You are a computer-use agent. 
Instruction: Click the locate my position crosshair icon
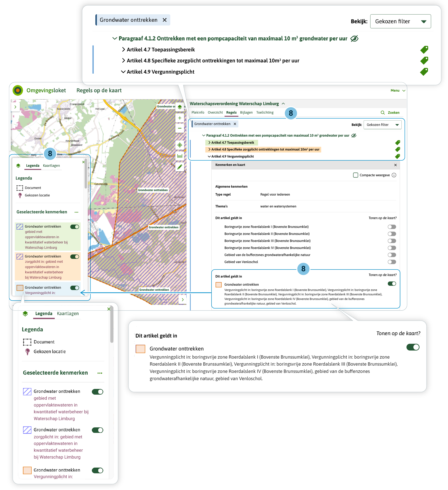pyautogui.click(x=180, y=145)
